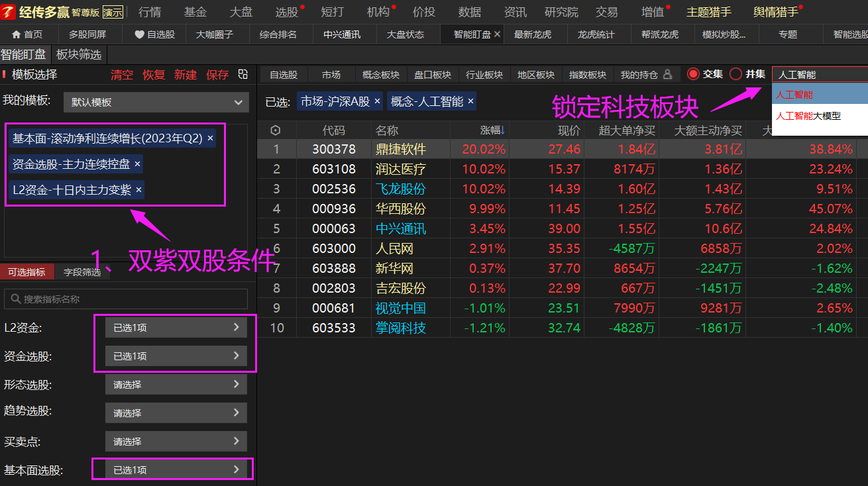Open the 选股 top menu
Screen dimensions: 868x486
(x=286, y=12)
